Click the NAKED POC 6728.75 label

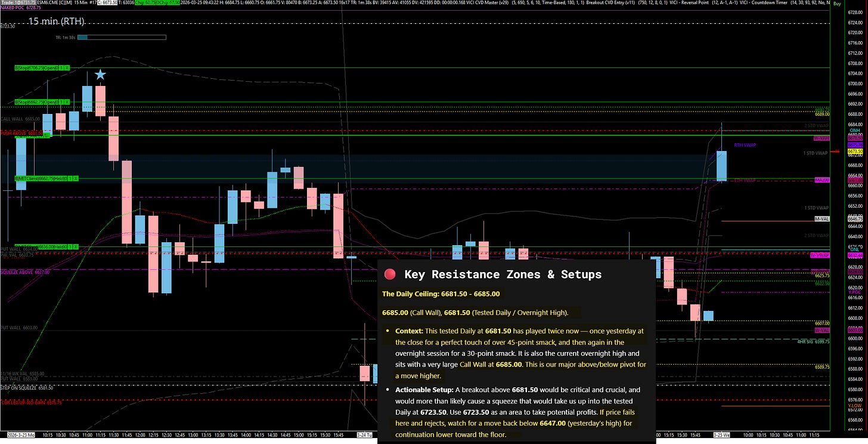coord(21,8)
